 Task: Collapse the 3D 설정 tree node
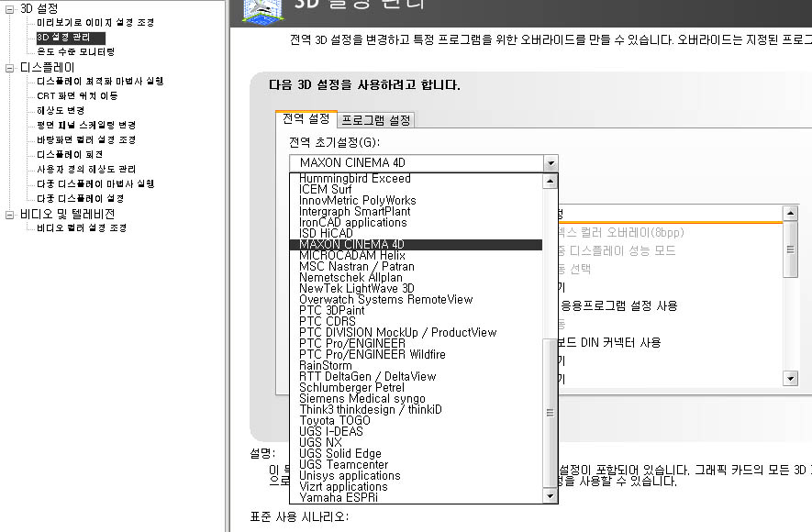pos(9,9)
